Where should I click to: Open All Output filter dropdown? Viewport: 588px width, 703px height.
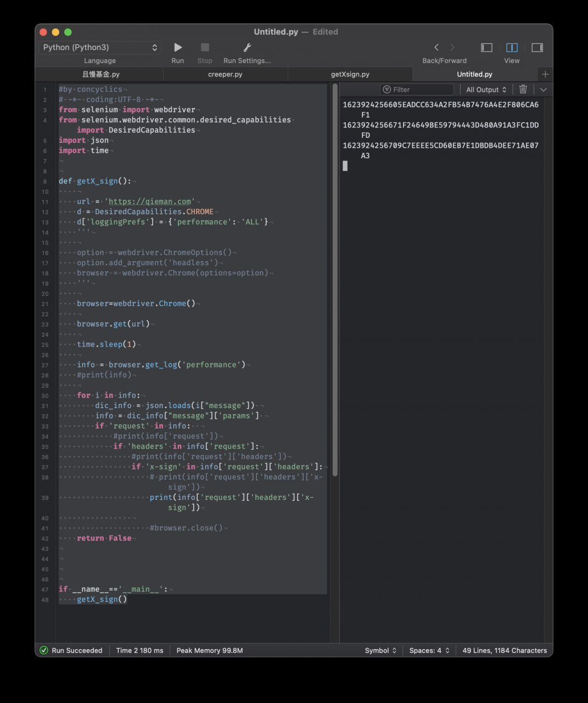[x=486, y=90]
